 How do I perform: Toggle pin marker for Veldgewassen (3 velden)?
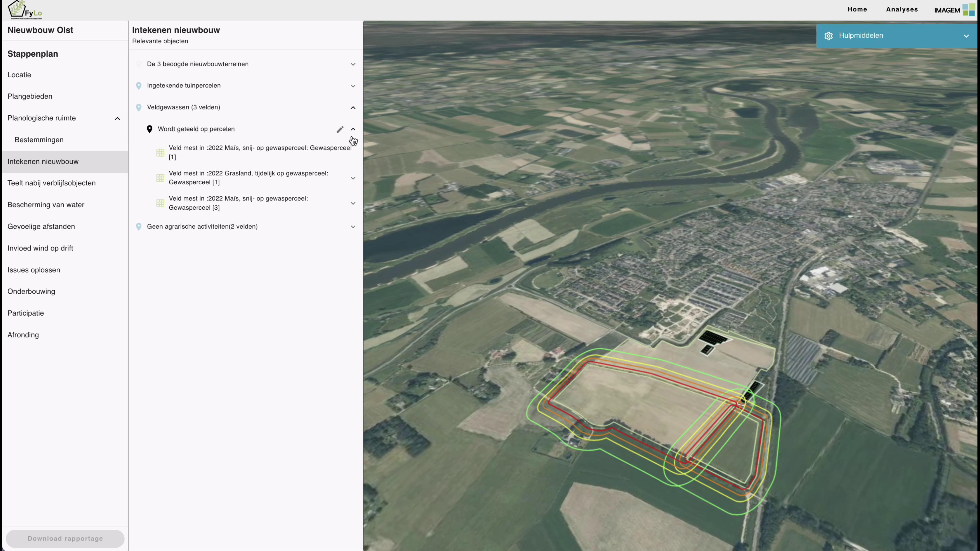139,108
